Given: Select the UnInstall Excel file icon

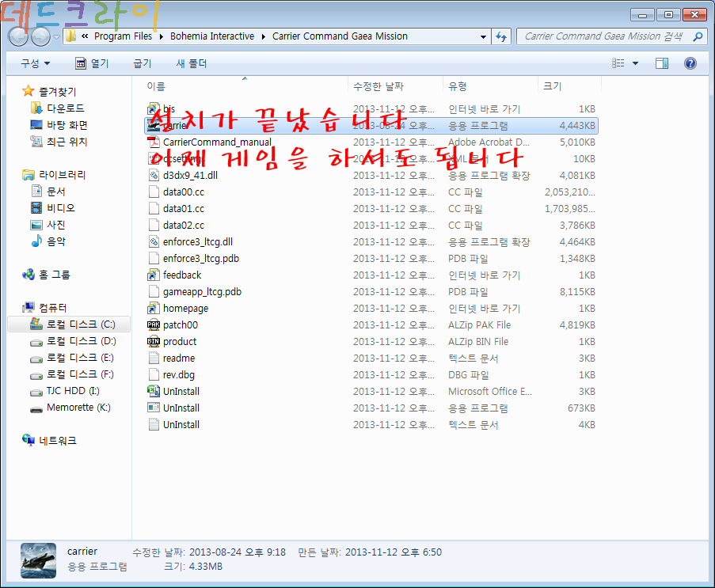Looking at the screenshot, I should [x=154, y=391].
